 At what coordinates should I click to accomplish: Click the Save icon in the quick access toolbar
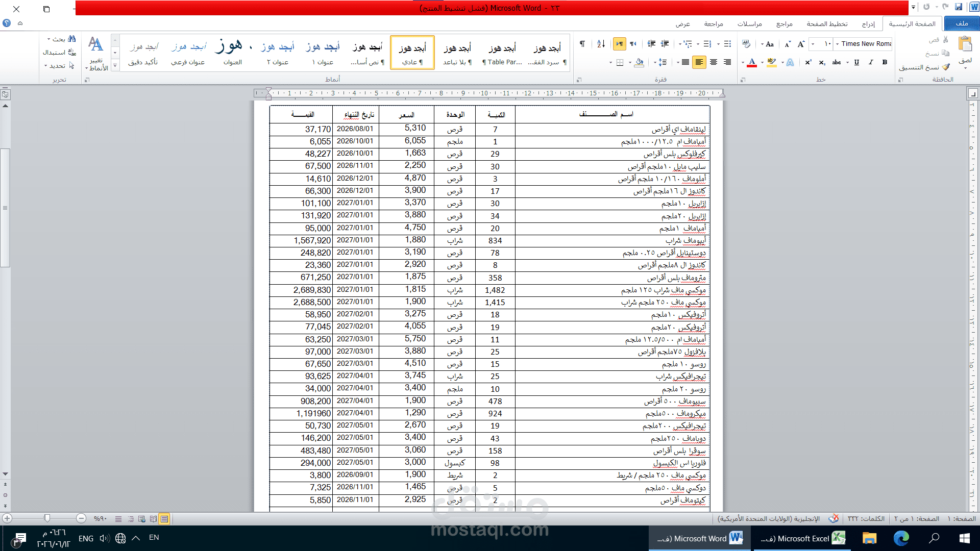(958, 7)
